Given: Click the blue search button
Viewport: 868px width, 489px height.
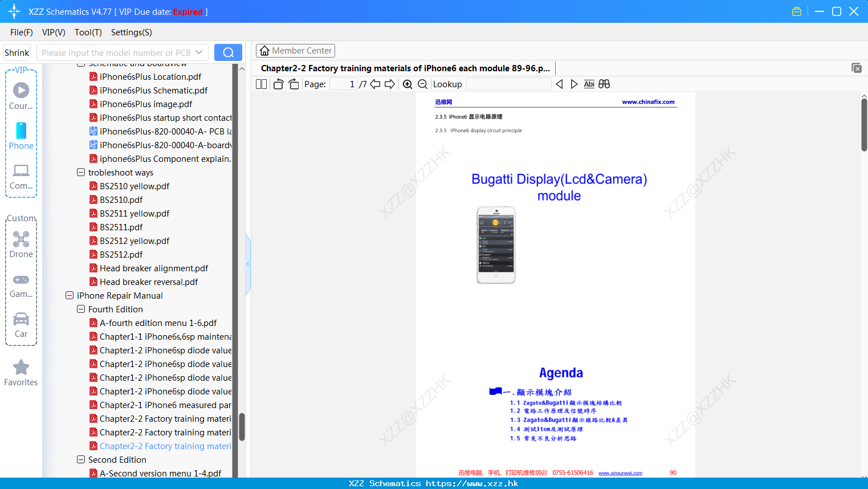Looking at the screenshot, I should [x=228, y=52].
